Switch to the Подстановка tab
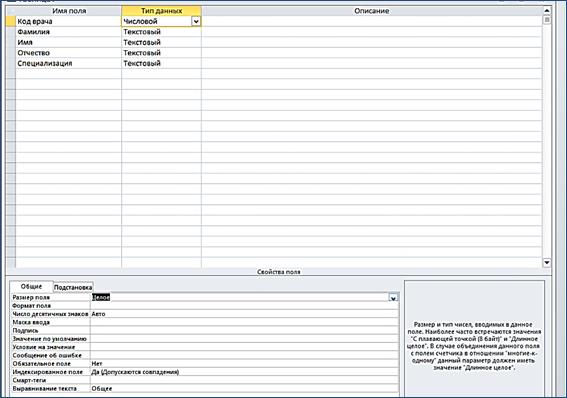Screen dimensions: 567x398 click(73, 287)
